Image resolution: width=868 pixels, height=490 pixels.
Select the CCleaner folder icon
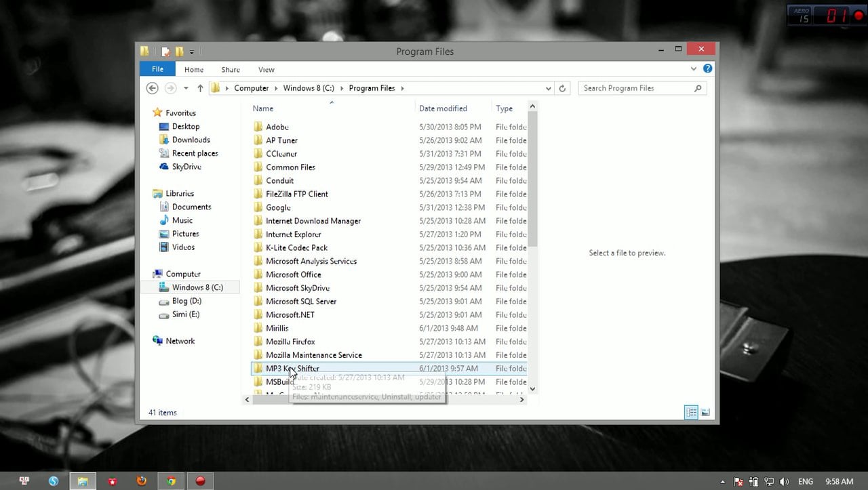pyautogui.click(x=258, y=154)
